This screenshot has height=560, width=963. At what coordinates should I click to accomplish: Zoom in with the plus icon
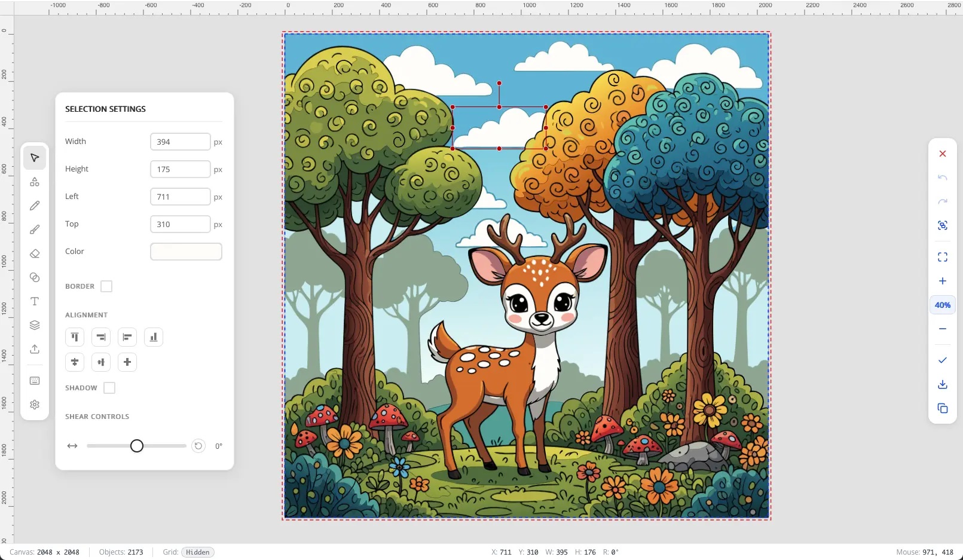pos(943,281)
